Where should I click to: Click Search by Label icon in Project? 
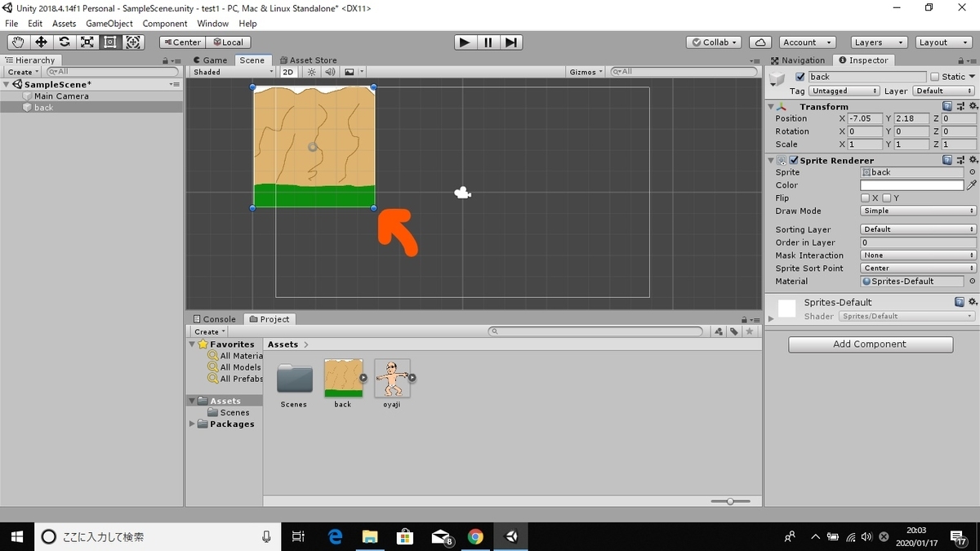click(x=734, y=331)
